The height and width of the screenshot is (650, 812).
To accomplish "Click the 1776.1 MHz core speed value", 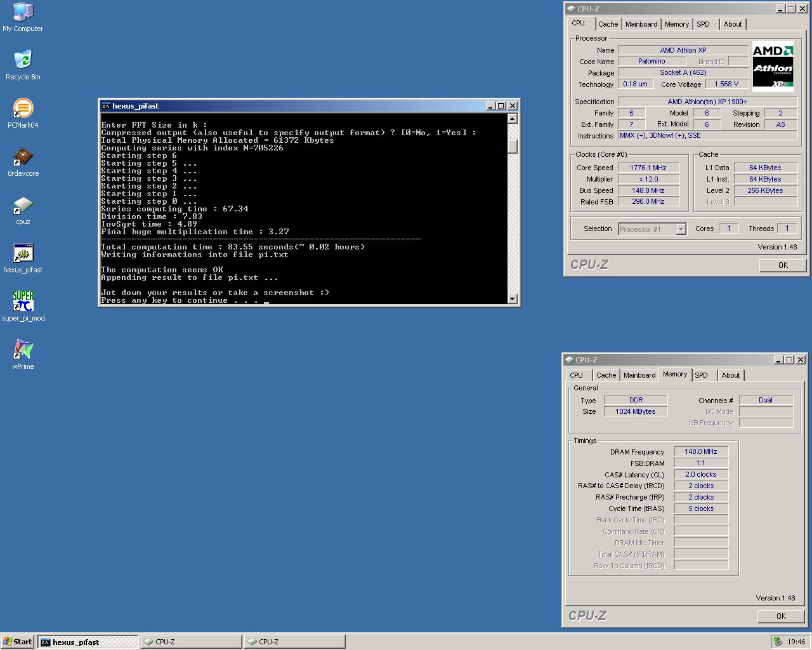I will (648, 168).
